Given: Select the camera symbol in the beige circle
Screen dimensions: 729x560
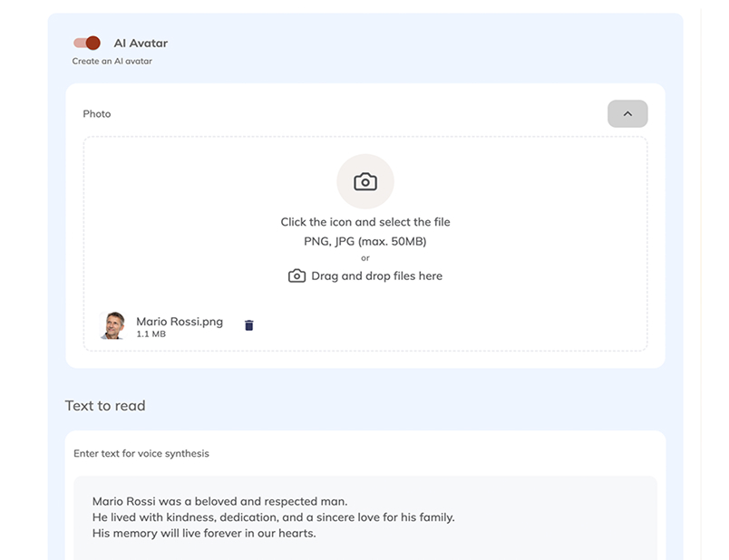Looking at the screenshot, I should (x=365, y=181).
